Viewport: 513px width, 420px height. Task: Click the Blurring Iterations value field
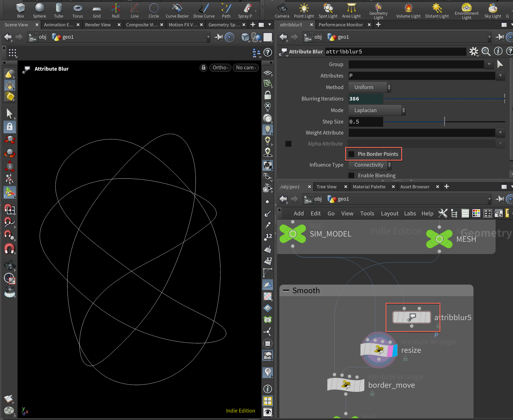pyautogui.click(x=365, y=99)
